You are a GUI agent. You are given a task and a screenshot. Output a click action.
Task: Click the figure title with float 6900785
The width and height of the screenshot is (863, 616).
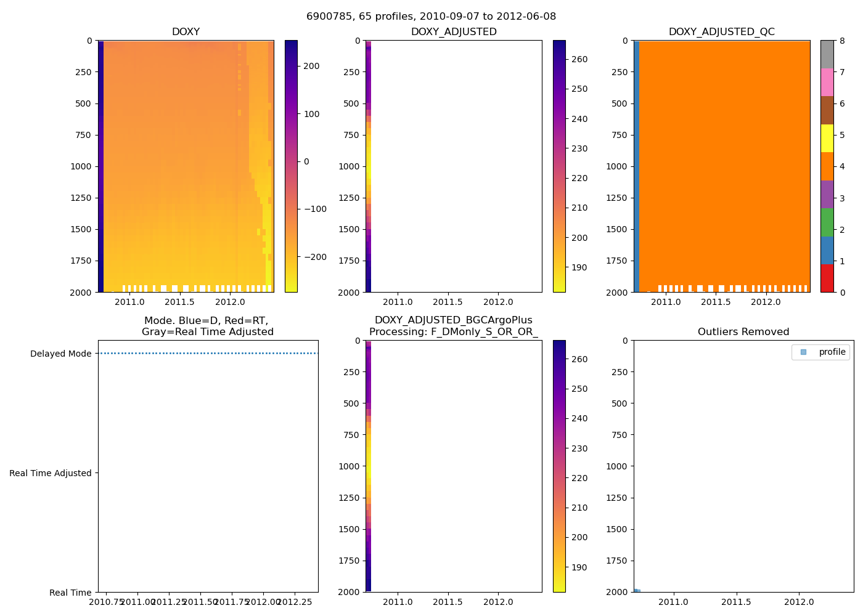coord(431,17)
